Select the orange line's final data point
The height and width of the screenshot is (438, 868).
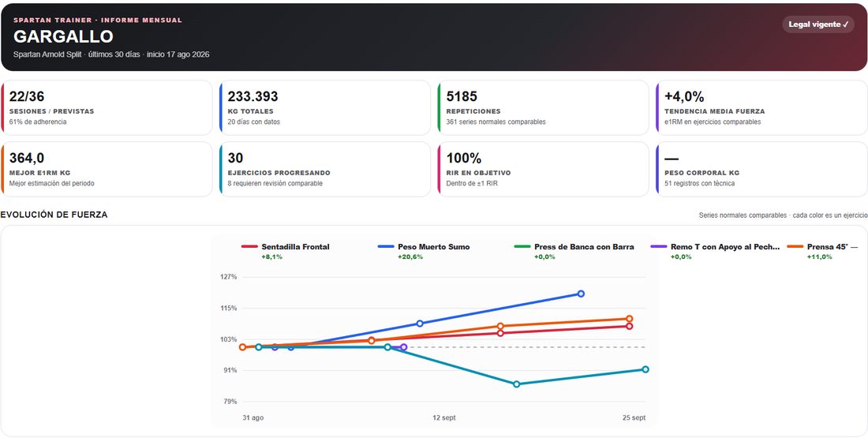(x=630, y=319)
